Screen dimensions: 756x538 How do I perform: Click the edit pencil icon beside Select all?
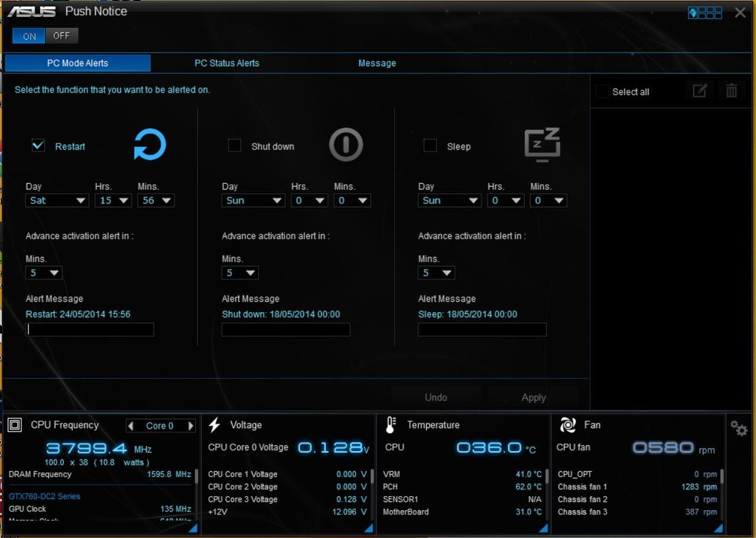(x=699, y=91)
